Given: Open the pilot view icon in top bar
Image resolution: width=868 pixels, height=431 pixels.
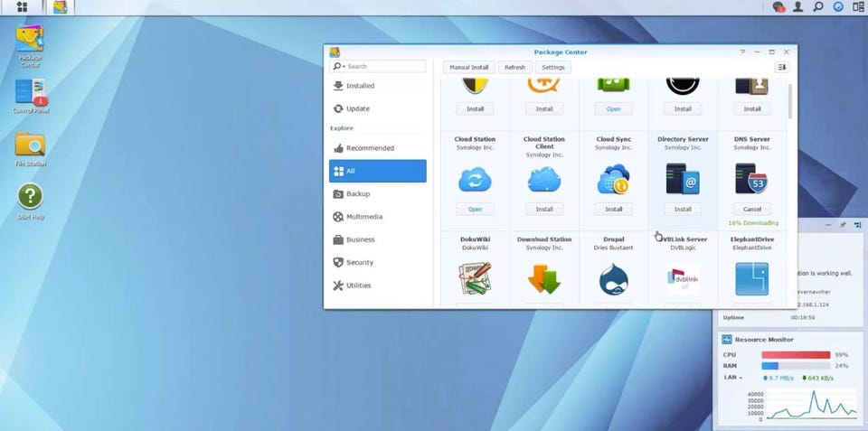Looking at the screenshot, I should 858,7.
